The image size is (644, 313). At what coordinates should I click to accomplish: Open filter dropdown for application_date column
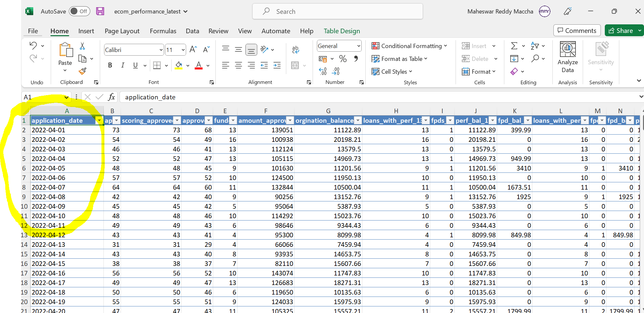(99, 120)
